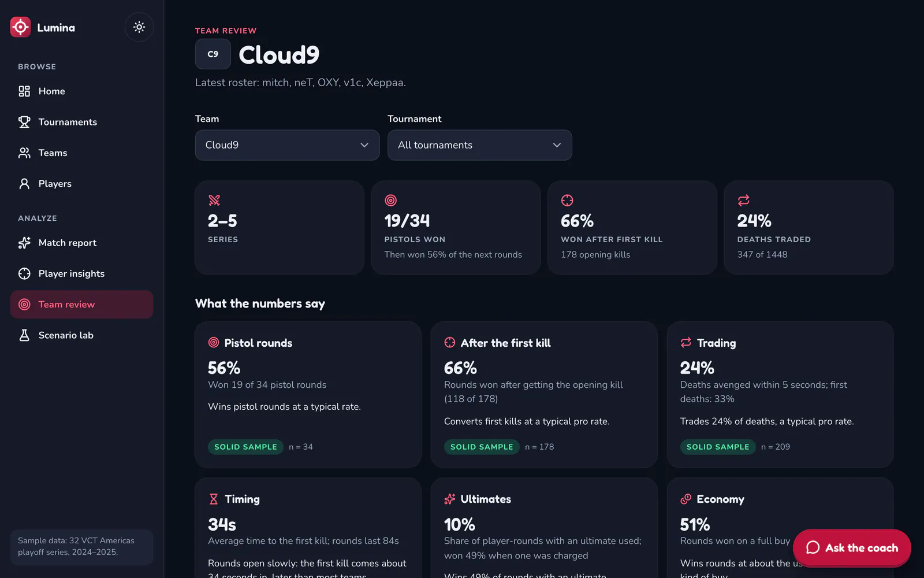Screen dimensions: 924x578
Task: Click crosshair icon on Won After First Kill card
Action: tap(567, 201)
